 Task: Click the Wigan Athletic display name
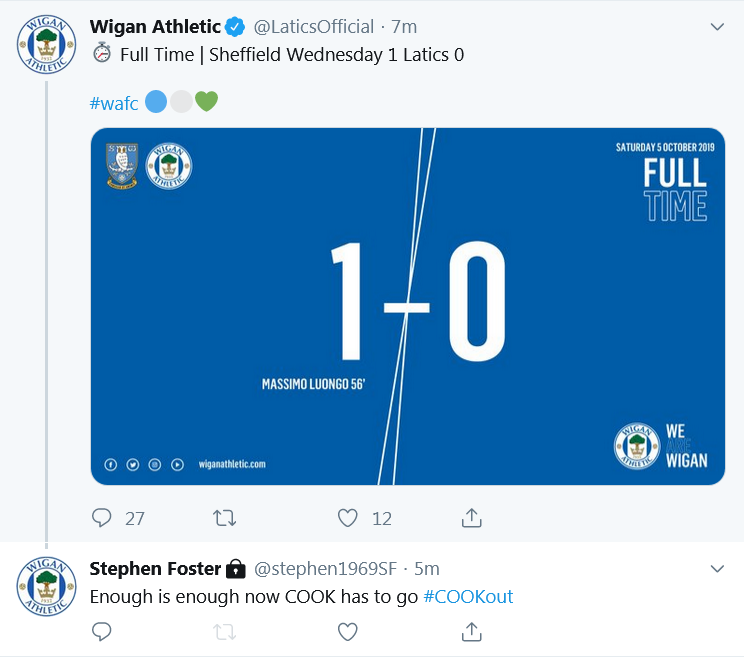coord(155,27)
